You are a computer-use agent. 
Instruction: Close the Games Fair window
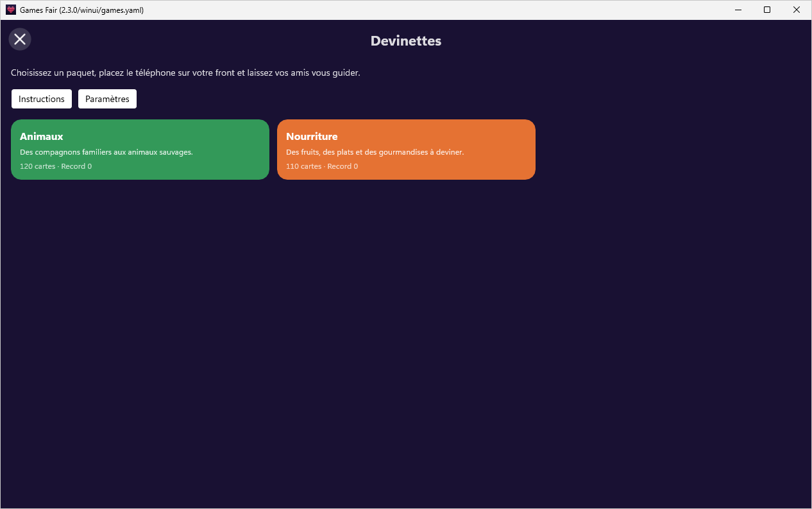click(x=797, y=10)
